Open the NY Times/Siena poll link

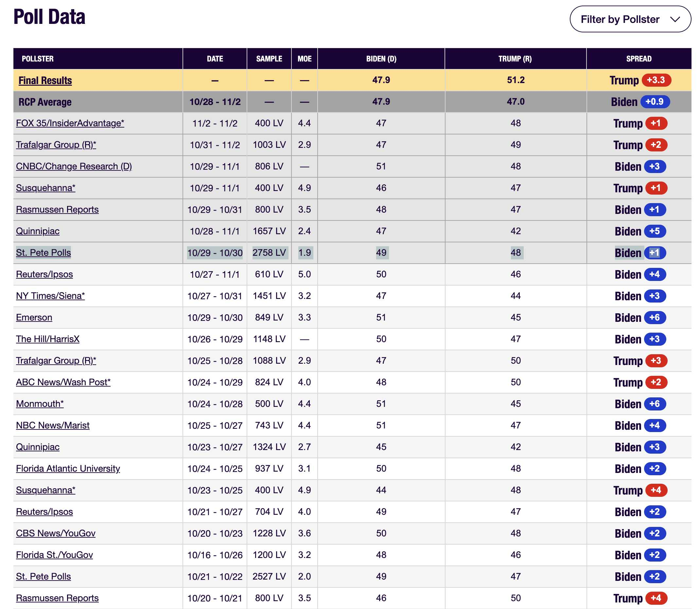(x=50, y=296)
